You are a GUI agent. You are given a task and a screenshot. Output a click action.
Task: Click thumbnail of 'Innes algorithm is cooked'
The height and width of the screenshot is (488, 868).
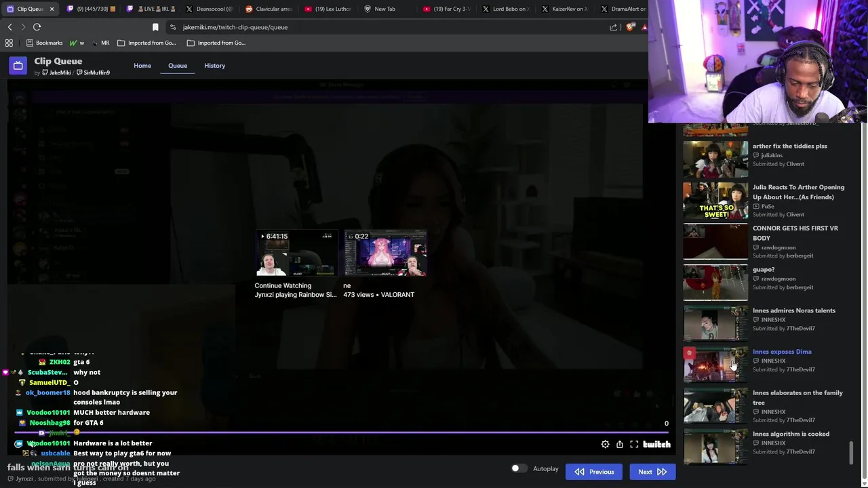click(715, 447)
